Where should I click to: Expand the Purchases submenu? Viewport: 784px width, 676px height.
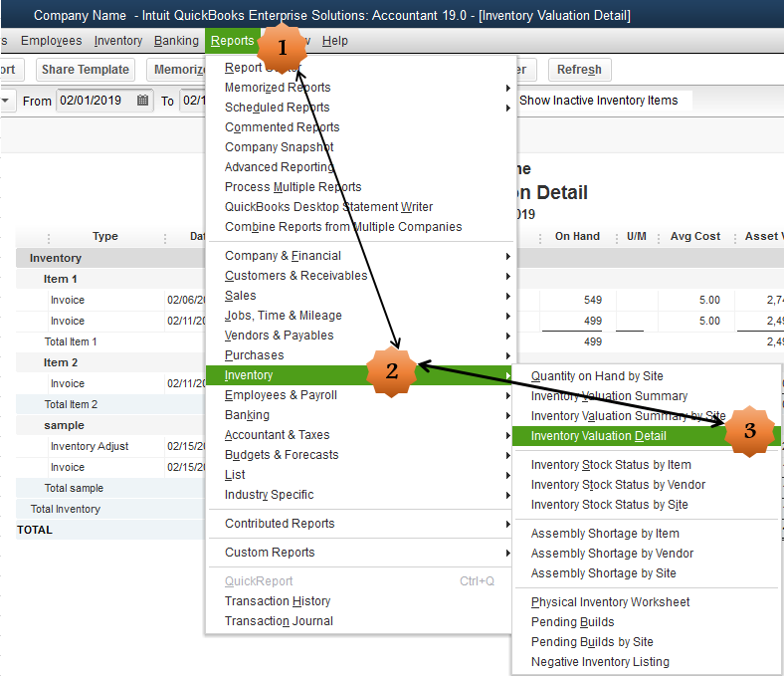pyautogui.click(x=360, y=355)
